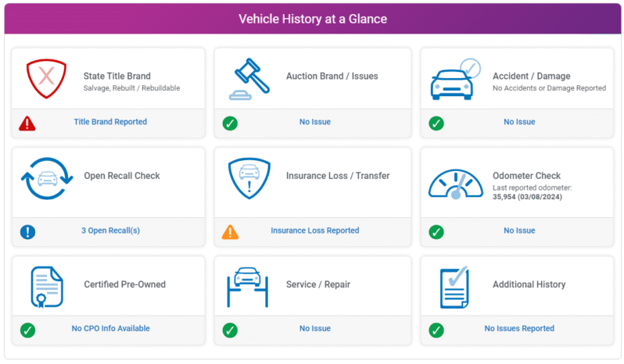624x364 pixels.
Task: Click the Vehicle History at a Glance header
Action: 312,19
